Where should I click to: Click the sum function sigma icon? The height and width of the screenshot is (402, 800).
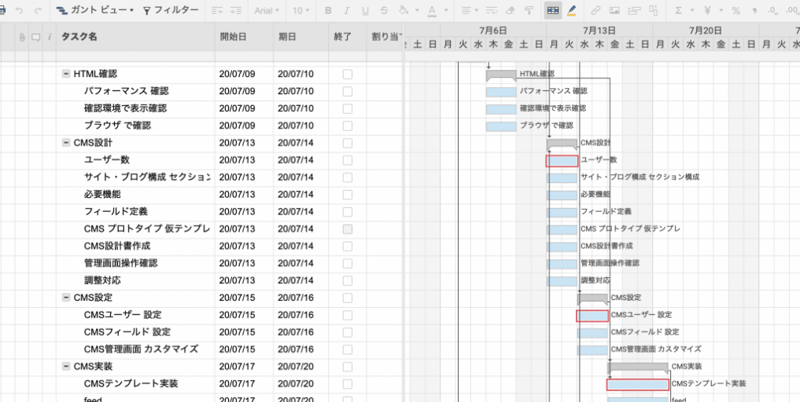680,10
